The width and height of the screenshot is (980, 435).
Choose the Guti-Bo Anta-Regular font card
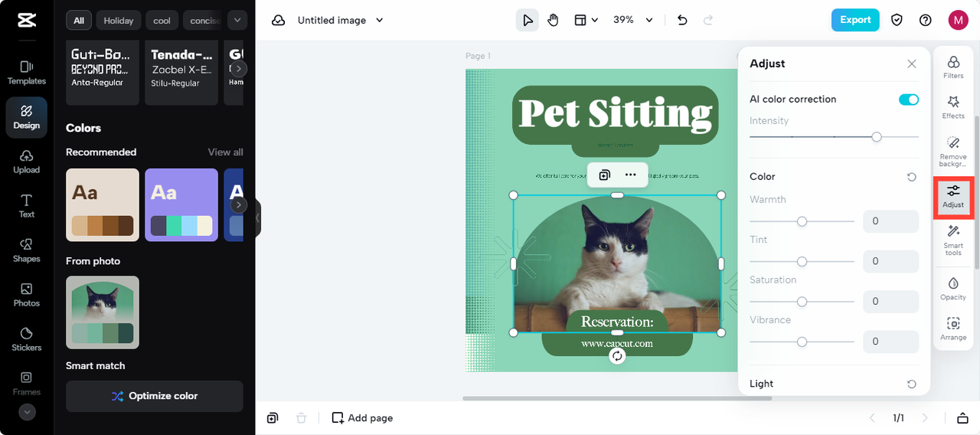[103, 73]
